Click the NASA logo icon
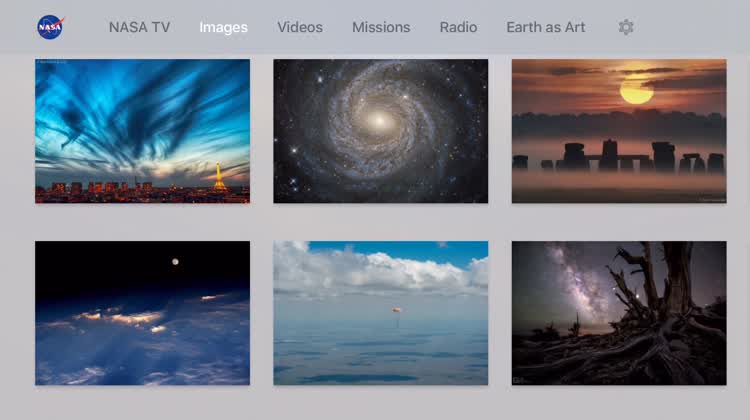Screen dimensions: 750x420 click(x=49, y=27)
